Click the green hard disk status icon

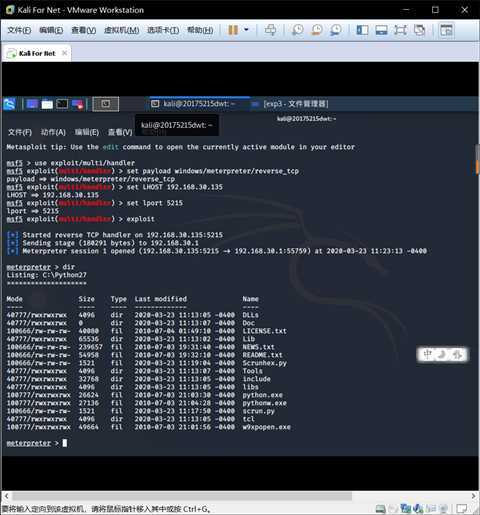tap(380, 509)
